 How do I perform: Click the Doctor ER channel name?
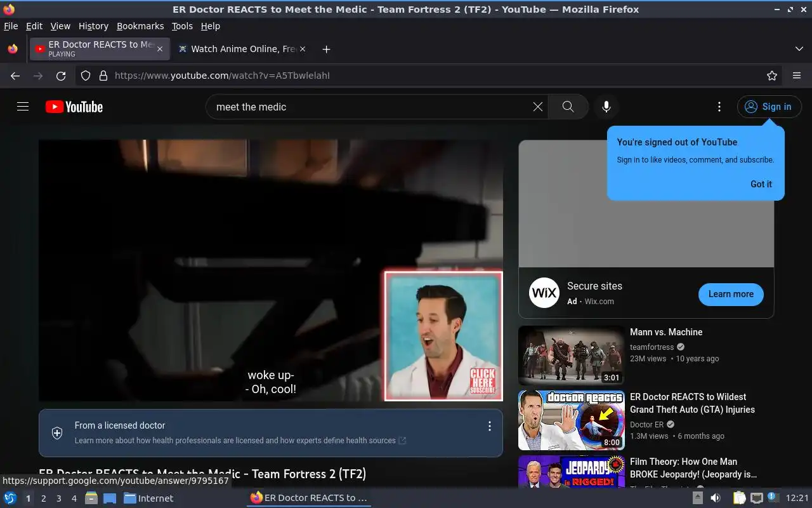pyautogui.click(x=646, y=425)
